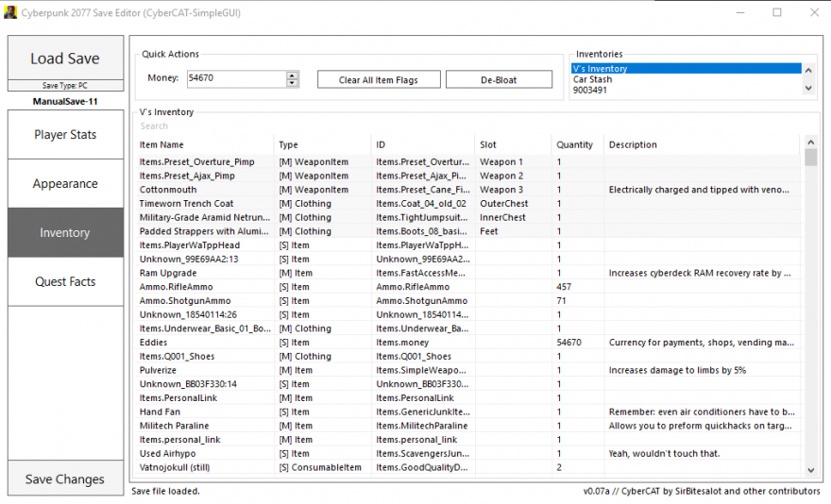Select the Items.Preset_Overture_Pimp row
Image resolution: width=831 pixels, height=504 pixels.
pyautogui.click(x=469, y=161)
